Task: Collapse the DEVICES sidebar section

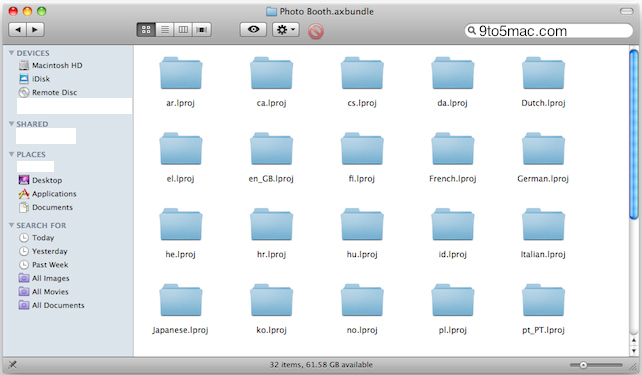Action: pyautogui.click(x=11, y=53)
